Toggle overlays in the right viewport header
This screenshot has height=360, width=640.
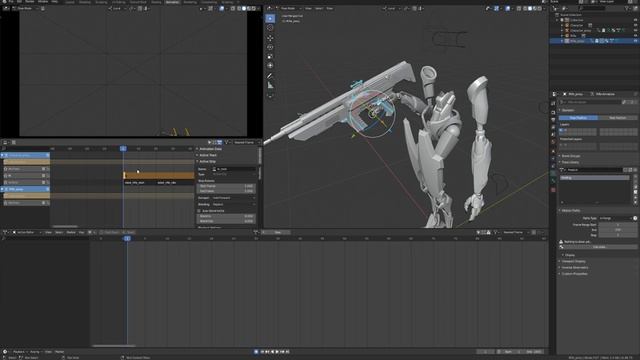[x=507, y=8]
